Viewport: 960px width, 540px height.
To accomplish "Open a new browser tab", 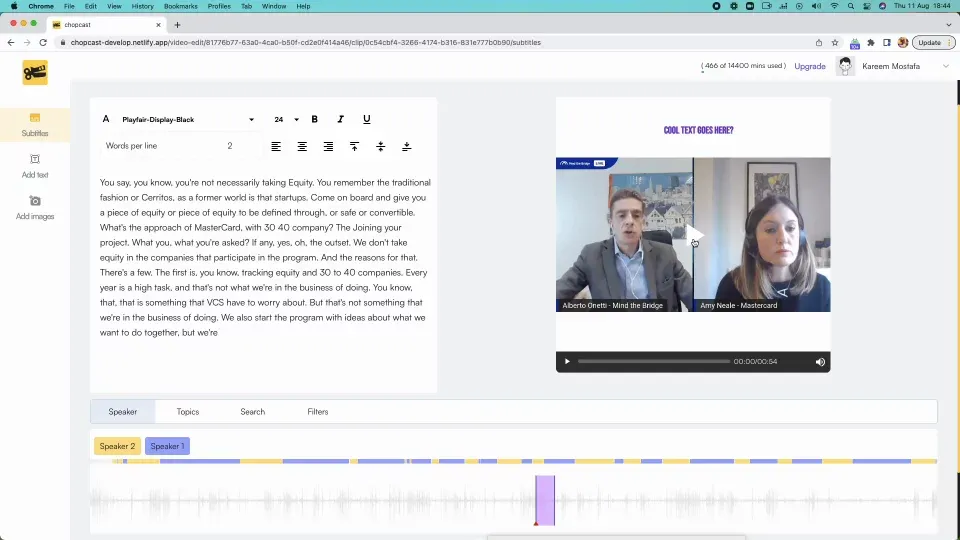I will pyautogui.click(x=178, y=25).
